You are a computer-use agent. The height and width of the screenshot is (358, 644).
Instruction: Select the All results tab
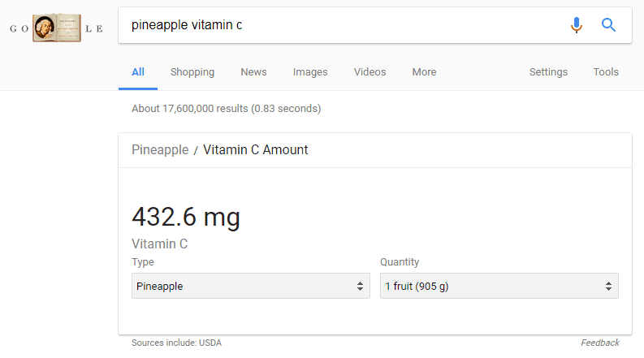[137, 72]
